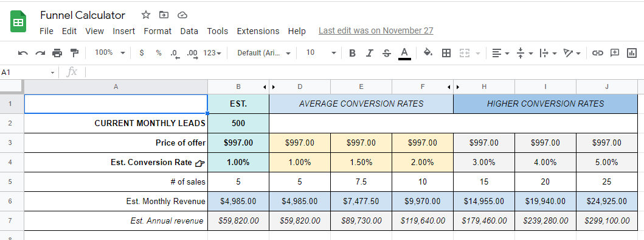
Task: Click the Insert chart icon
Action: tap(631, 53)
